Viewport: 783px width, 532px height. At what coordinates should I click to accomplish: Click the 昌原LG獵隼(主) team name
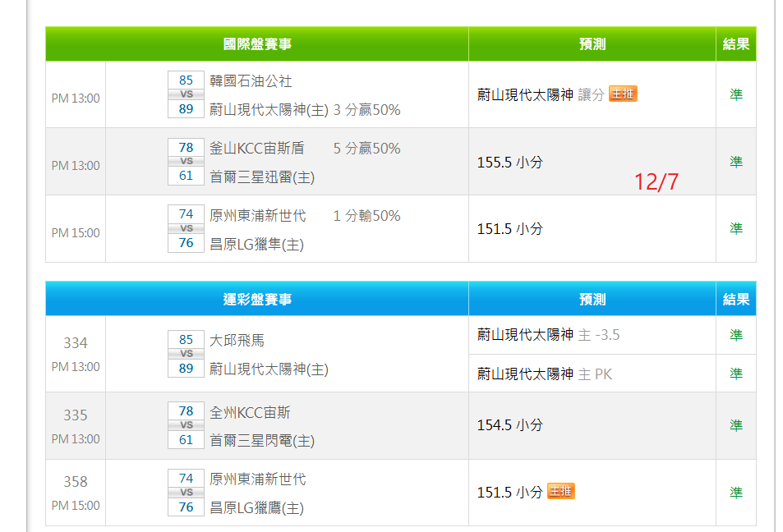256,245
